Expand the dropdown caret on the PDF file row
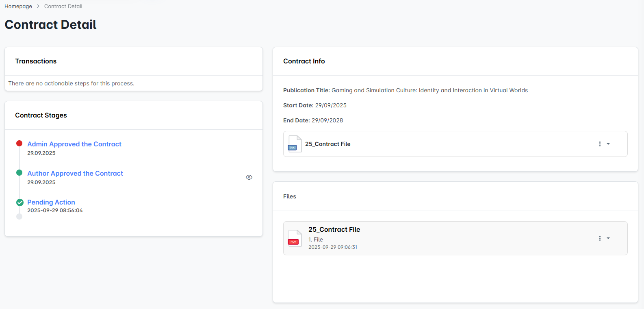644x309 pixels. [x=608, y=238]
